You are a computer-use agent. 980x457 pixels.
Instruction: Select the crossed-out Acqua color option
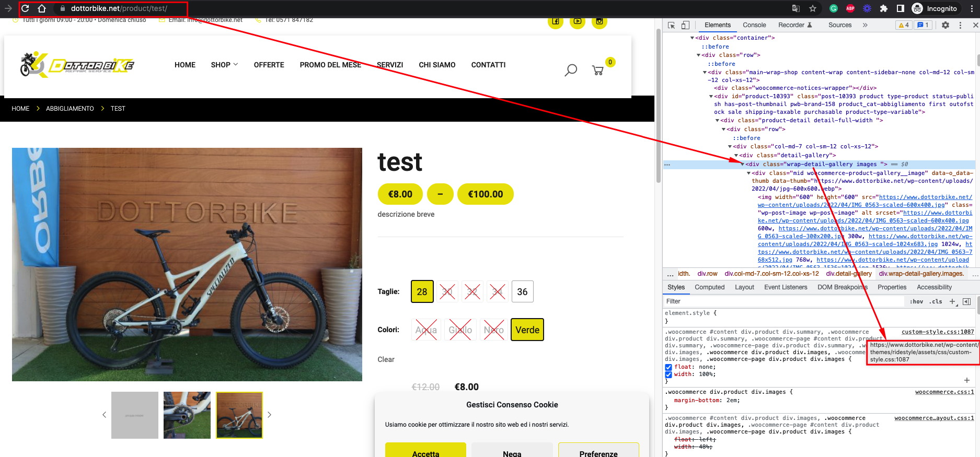[x=426, y=330]
